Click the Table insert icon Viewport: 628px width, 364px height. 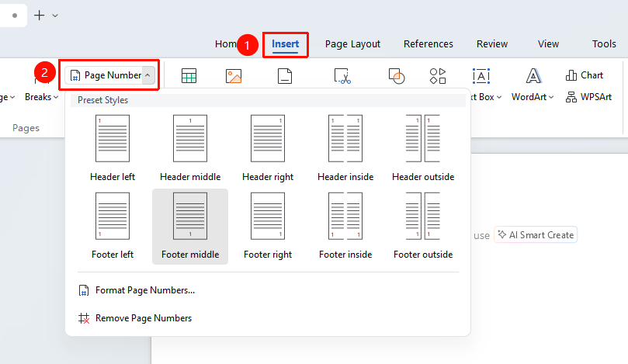click(x=189, y=76)
